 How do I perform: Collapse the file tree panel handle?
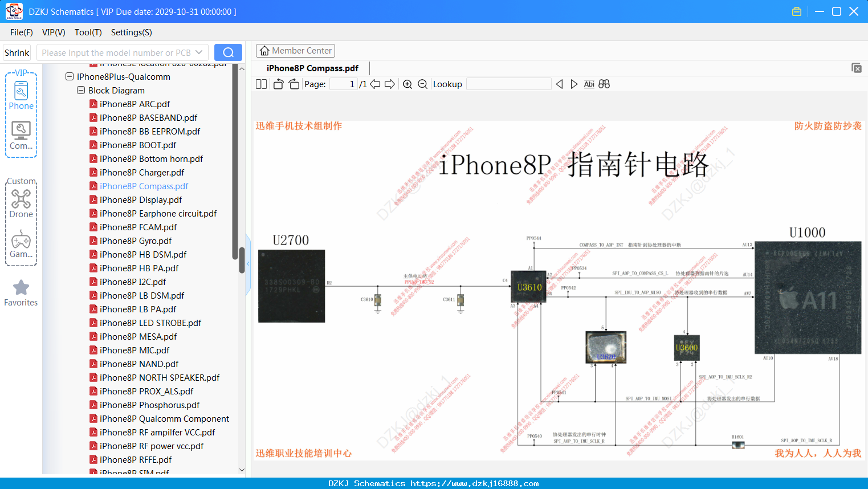[248, 264]
